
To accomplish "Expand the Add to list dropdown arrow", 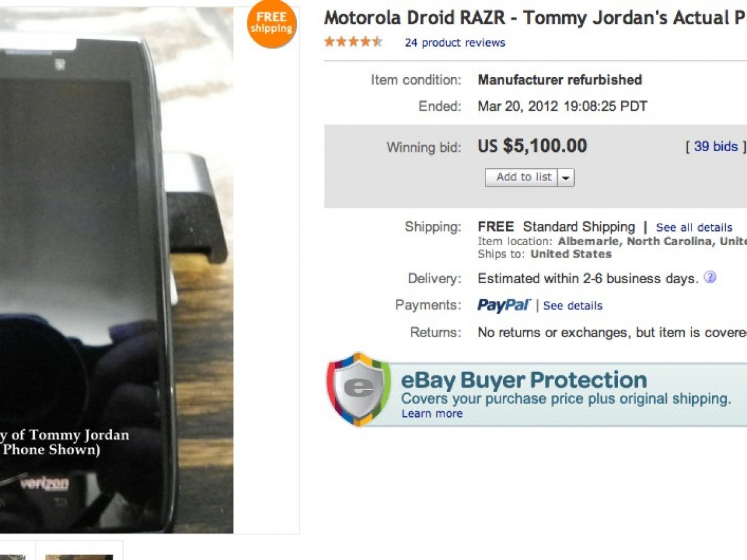I will [566, 177].
